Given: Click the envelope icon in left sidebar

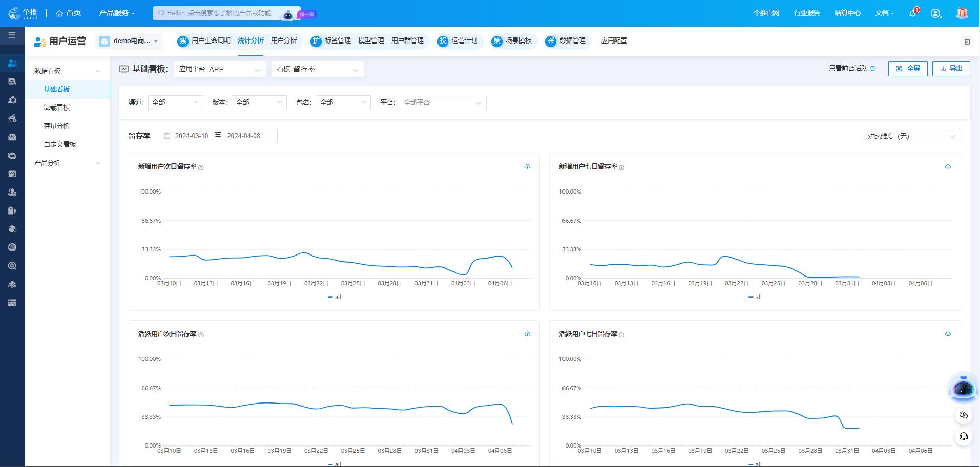Looking at the screenshot, I should tap(12, 137).
